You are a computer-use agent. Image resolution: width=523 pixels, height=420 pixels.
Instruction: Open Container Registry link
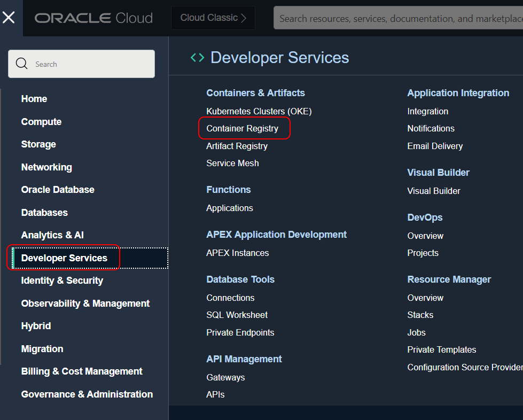(x=242, y=129)
